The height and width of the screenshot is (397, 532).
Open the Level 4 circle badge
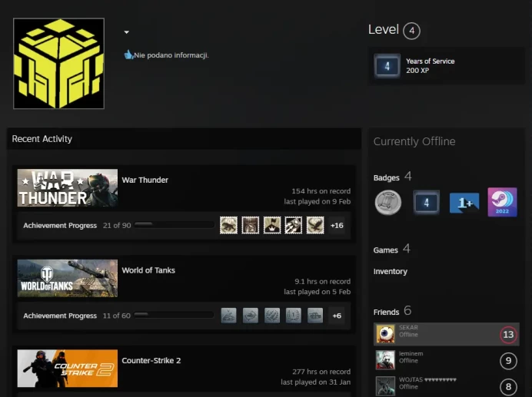pyautogui.click(x=411, y=31)
